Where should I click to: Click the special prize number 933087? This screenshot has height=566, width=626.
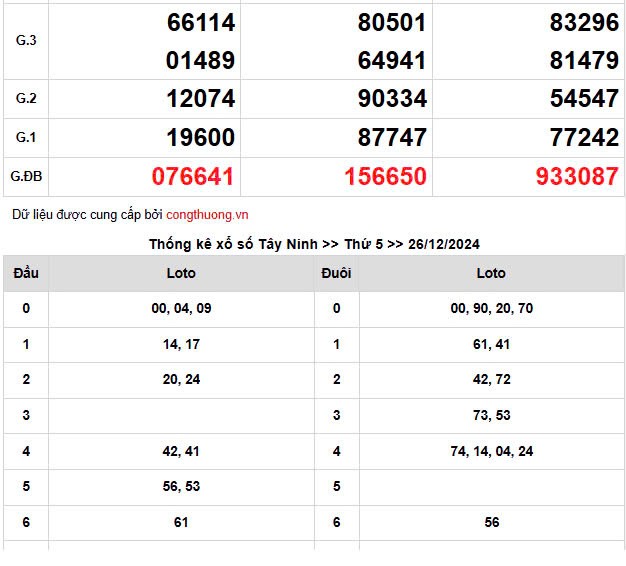point(577,177)
